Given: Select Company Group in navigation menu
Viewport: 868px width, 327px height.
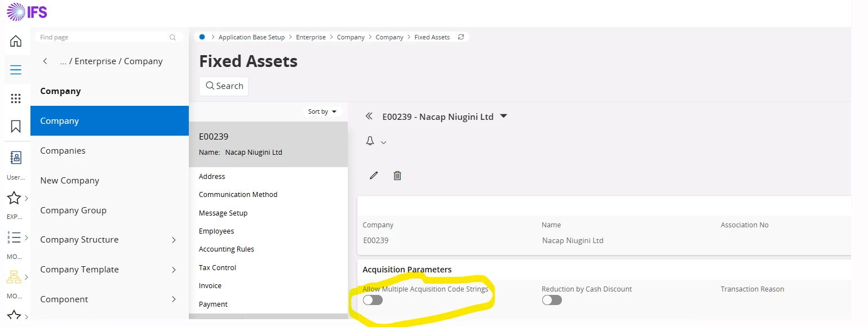Looking at the screenshot, I should [x=109, y=210].
